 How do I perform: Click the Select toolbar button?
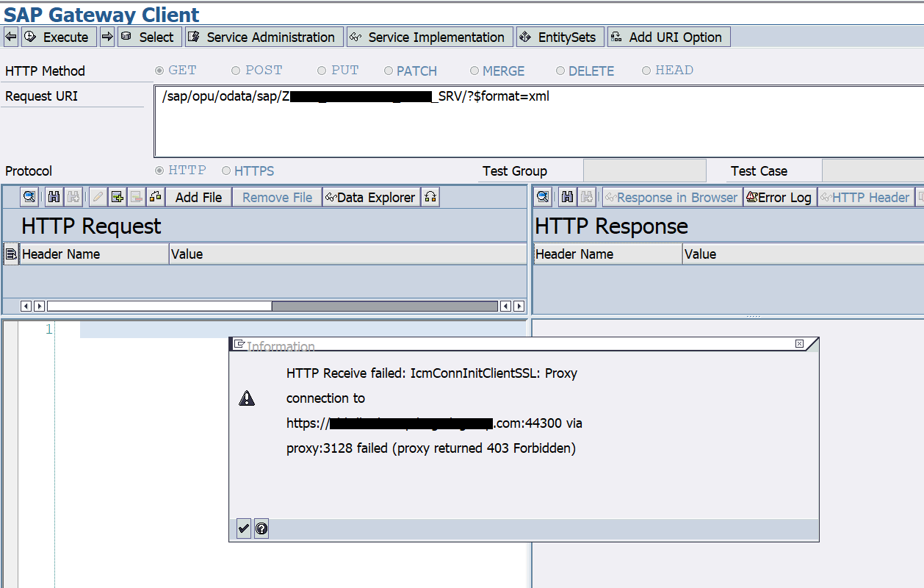(x=149, y=37)
